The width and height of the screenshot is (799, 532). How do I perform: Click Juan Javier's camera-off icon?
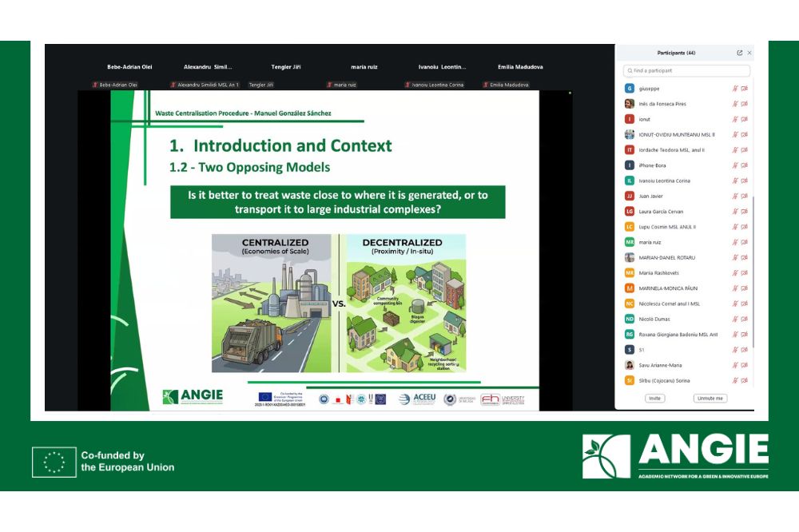744,196
